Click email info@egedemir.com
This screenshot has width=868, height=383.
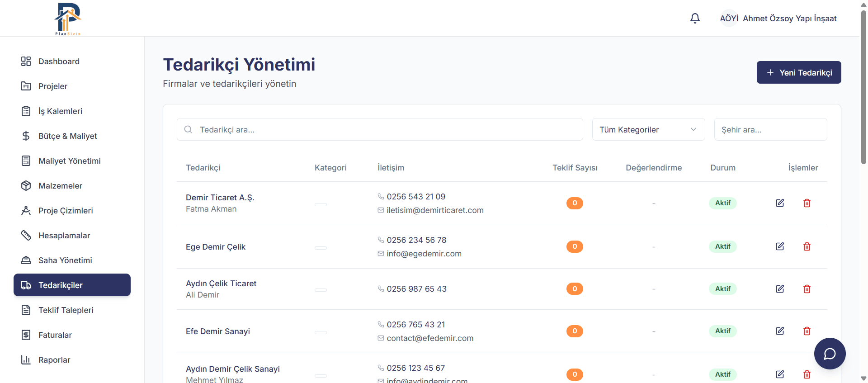click(424, 254)
